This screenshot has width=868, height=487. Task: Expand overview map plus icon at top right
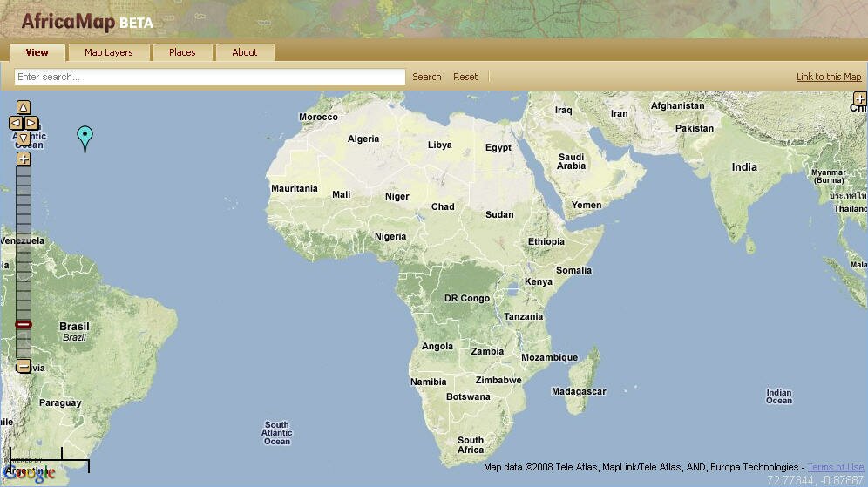click(x=859, y=98)
